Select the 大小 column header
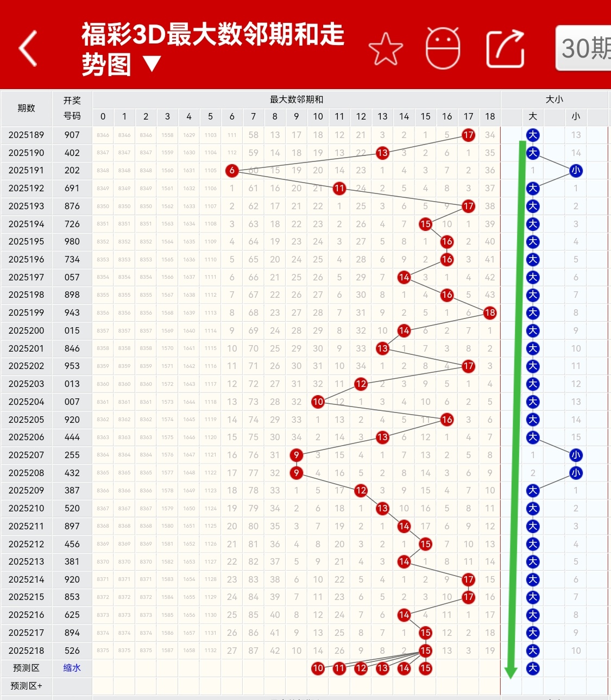Viewport: 611px width, 700px height. point(554,99)
